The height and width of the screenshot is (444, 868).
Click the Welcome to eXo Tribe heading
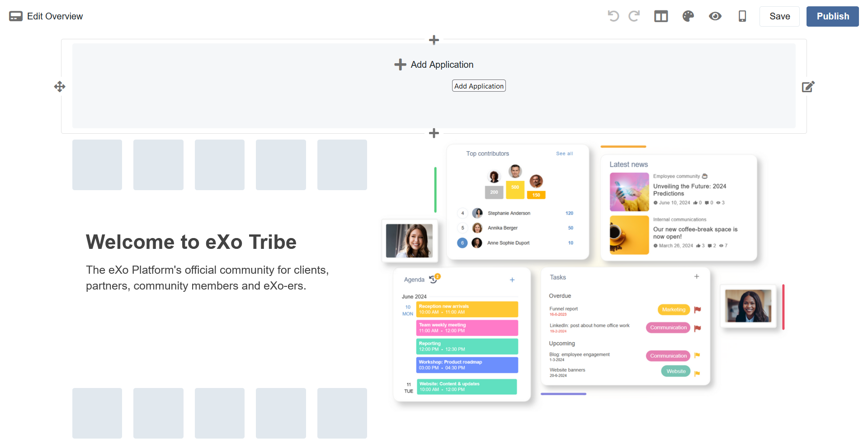(191, 242)
